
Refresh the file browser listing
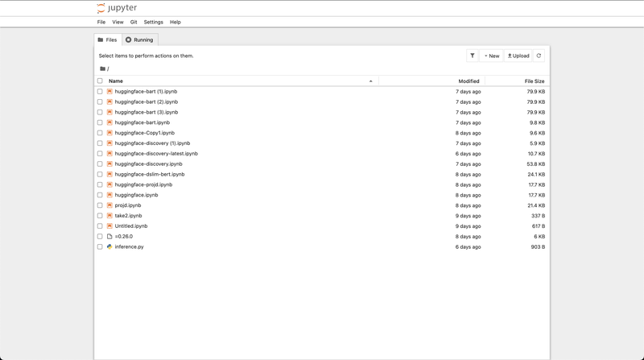539,56
